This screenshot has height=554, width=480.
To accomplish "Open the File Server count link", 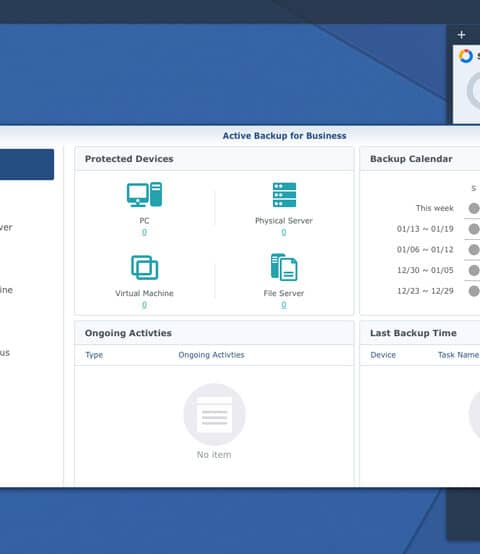I will pos(284,305).
